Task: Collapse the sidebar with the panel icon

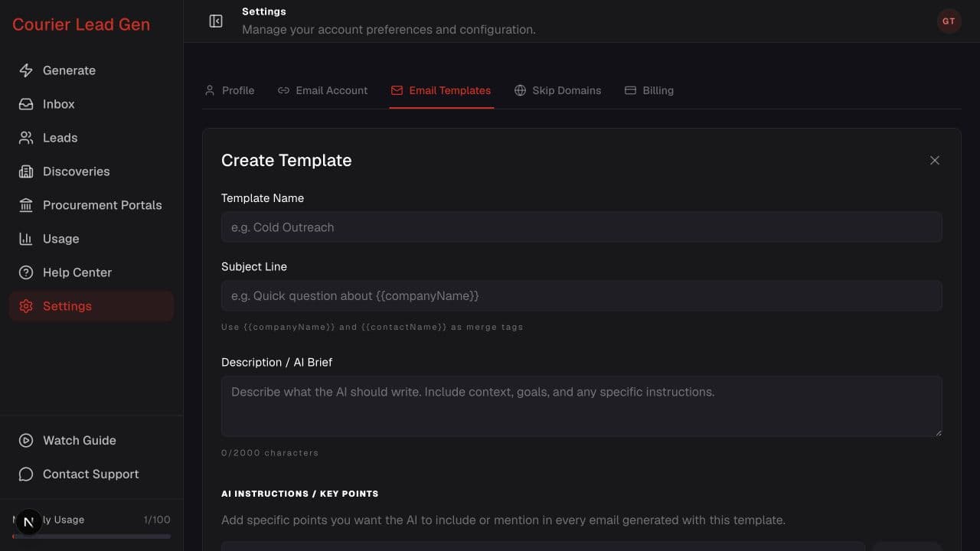Action: pos(216,21)
